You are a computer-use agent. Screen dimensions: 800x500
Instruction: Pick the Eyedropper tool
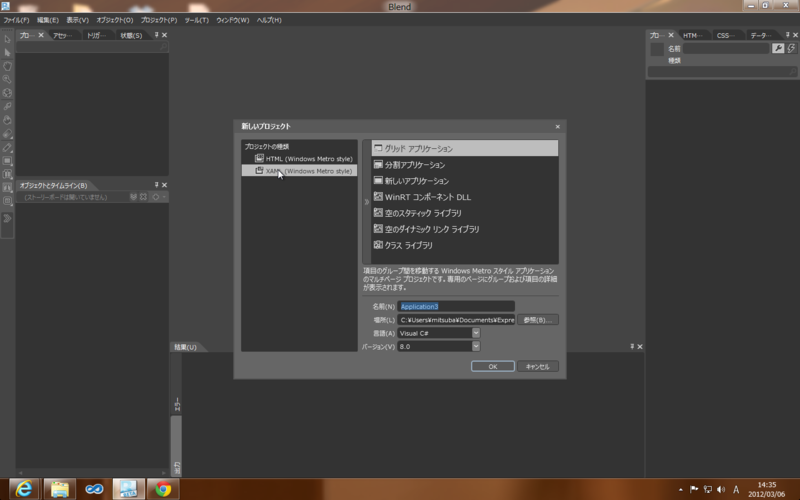click(x=7, y=106)
